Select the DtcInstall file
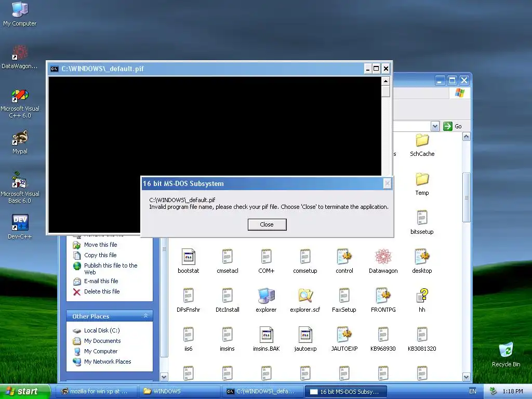 coord(228,300)
